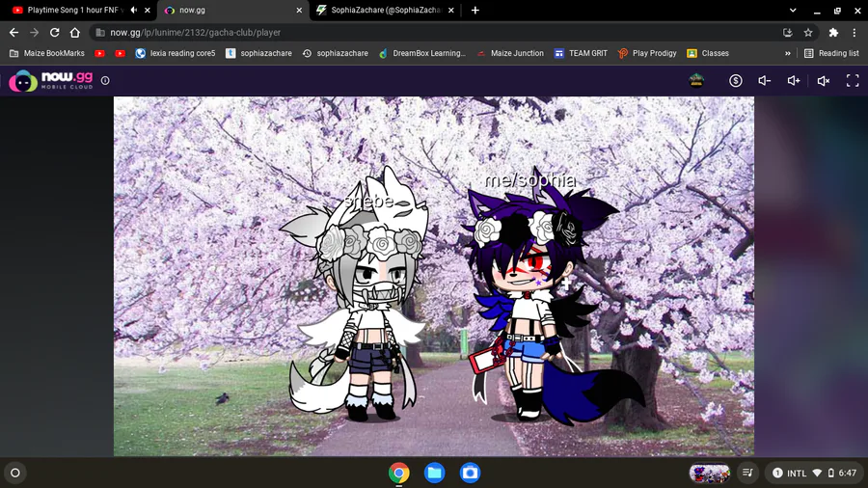
Task: Open the first sophiazachare bookmark
Action: point(258,53)
